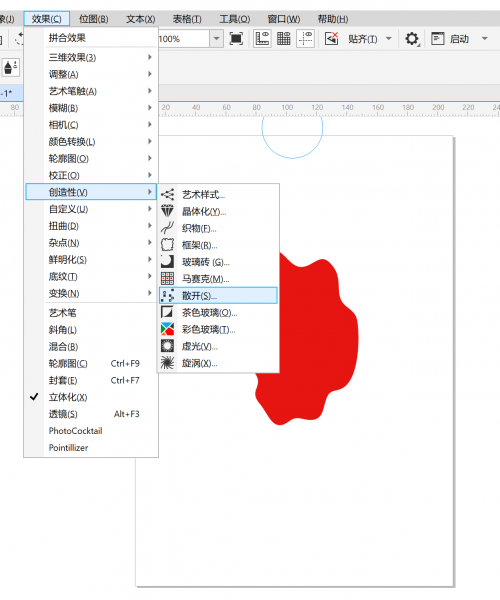Image resolution: width=500 pixels, height=600 pixels.
Task: Open the 自定义(U) submenu entry
Action: (91, 209)
